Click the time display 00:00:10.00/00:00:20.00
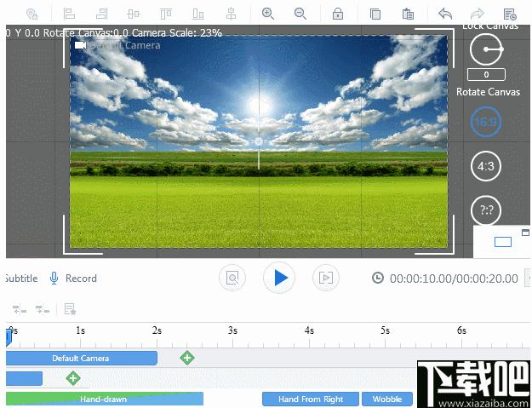 pos(454,279)
